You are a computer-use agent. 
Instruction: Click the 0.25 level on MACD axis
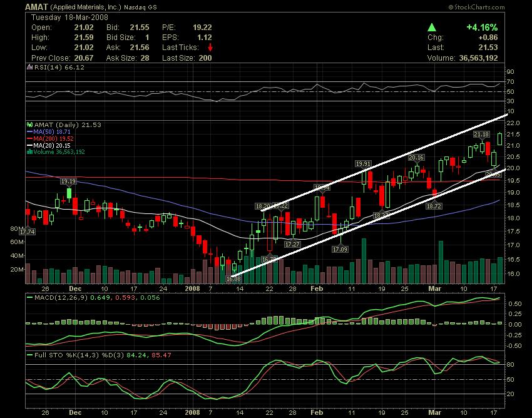coord(515,314)
